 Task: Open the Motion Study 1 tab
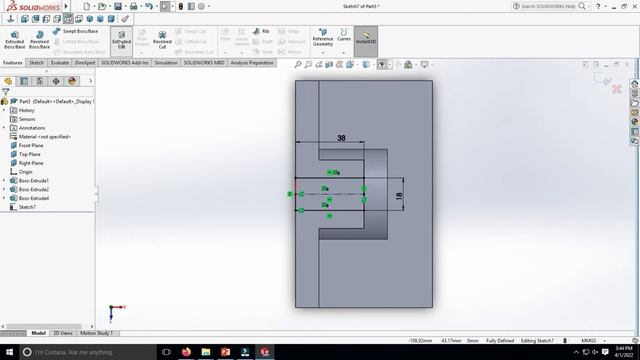[96, 333]
